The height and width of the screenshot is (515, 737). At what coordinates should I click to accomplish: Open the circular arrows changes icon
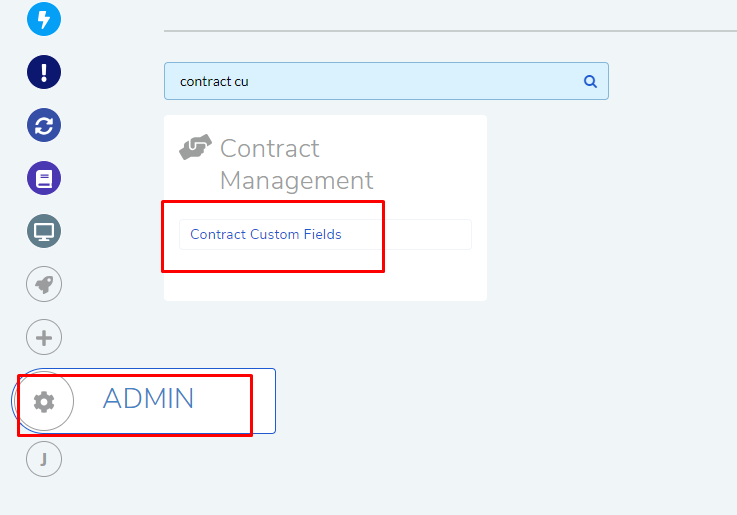44,125
